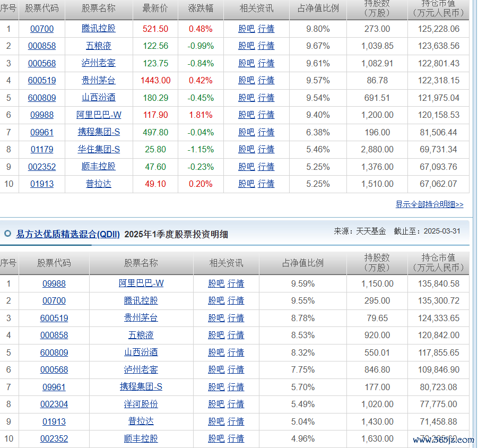Viewport: 478px width, 448px height.
Task: Open stock code 01179 link
Action: (x=42, y=150)
